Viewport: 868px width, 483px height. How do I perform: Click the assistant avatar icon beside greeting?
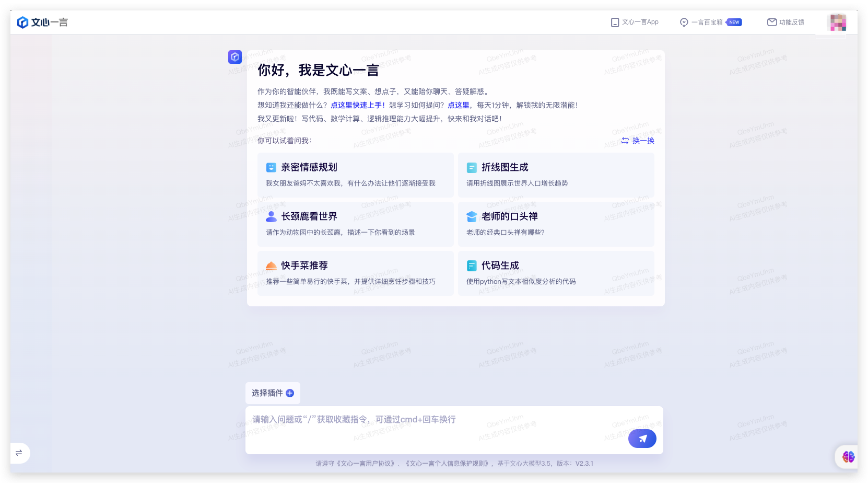tap(235, 57)
